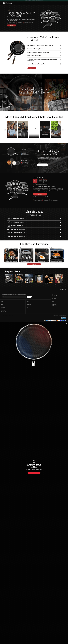68x644 pixels.
Task: Show previous video in Home Chefs carousel
Action: pos(5,130)
